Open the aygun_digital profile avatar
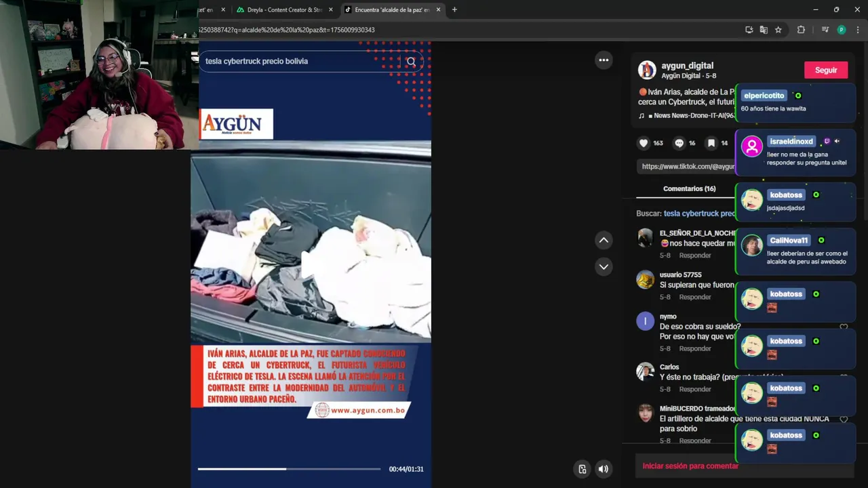Image resolution: width=868 pixels, height=488 pixels. (647, 70)
